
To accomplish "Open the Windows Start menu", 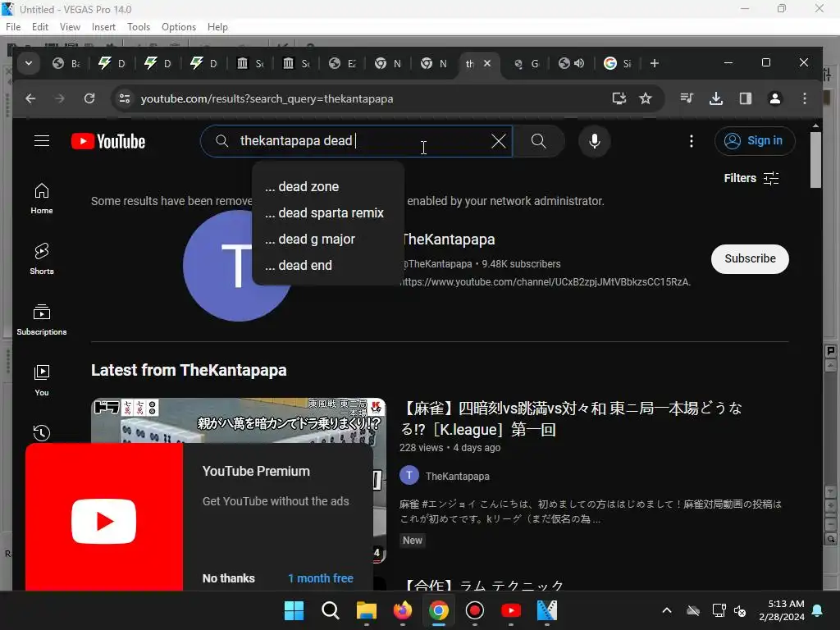I will point(294,610).
